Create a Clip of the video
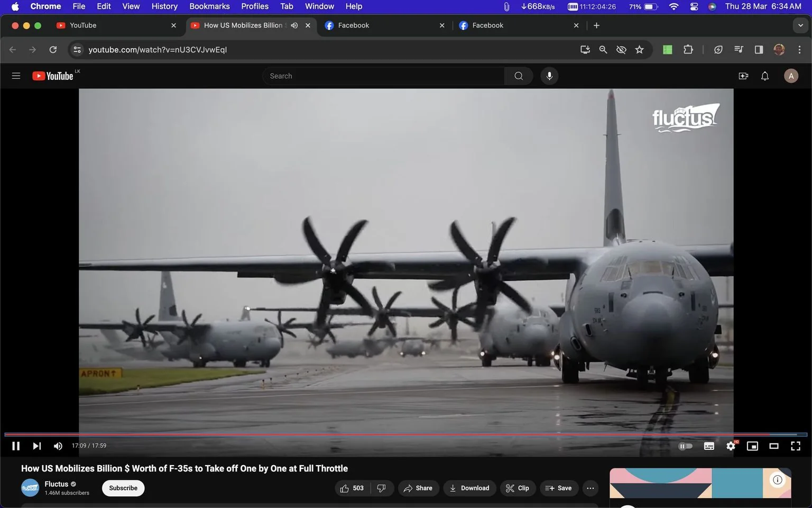 pyautogui.click(x=518, y=488)
